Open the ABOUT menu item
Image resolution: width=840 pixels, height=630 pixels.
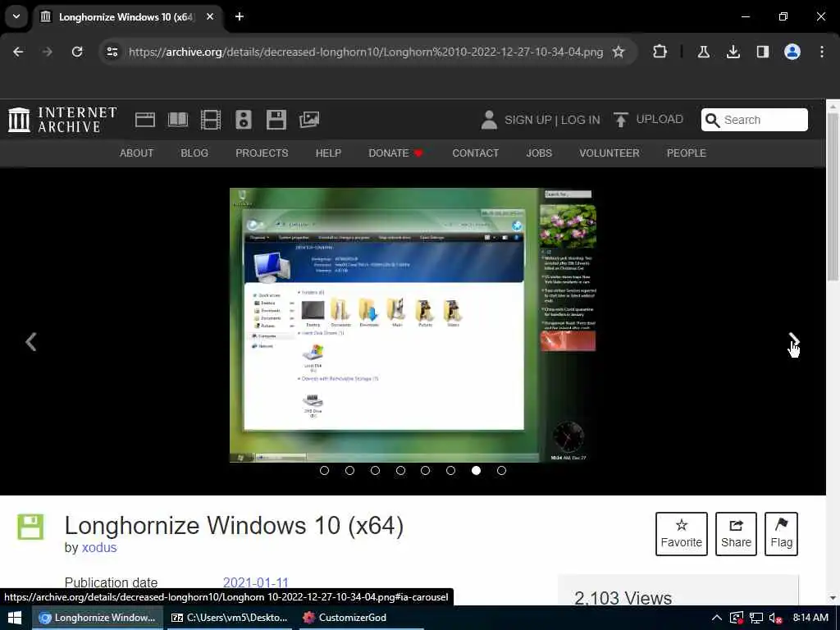click(x=137, y=153)
